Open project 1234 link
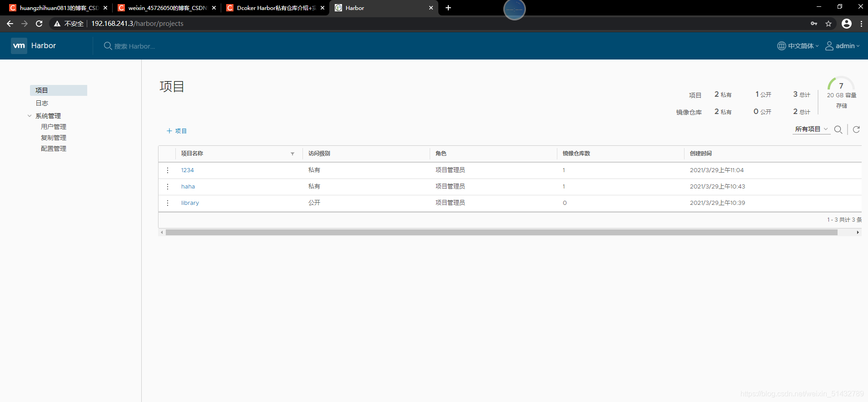This screenshot has height=402, width=868. click(188, 170)
